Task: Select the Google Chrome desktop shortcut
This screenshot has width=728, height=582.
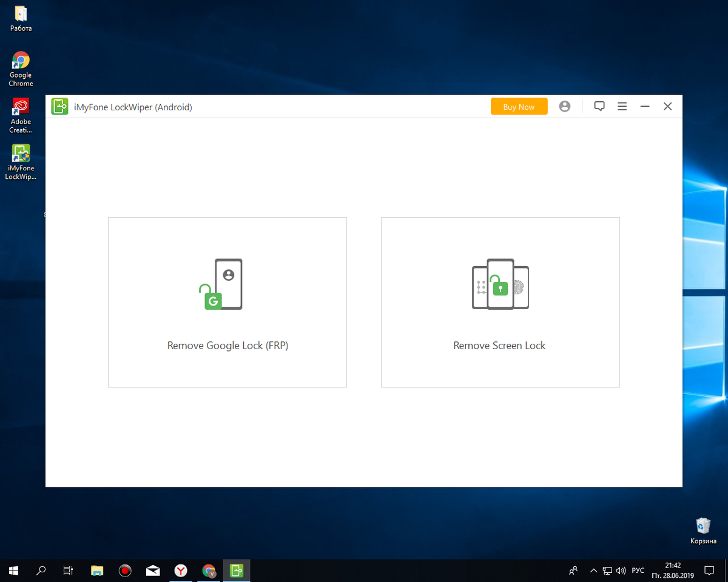Action: pyautogui.click(x=21, y=69)
